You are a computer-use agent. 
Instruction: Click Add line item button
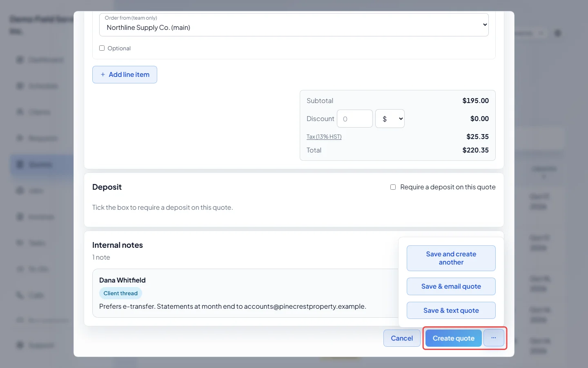(x=125, y=74)
